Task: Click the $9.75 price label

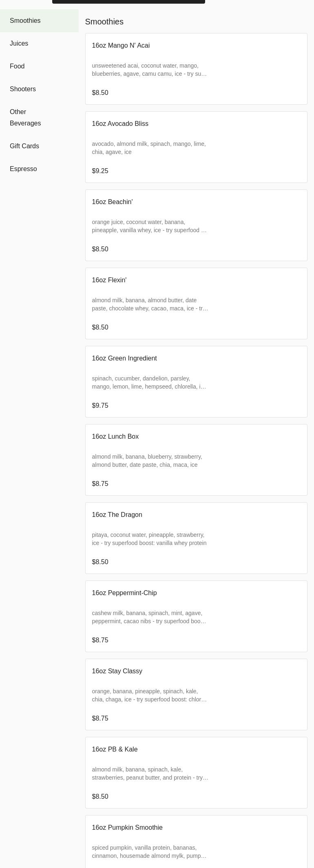Action: coord(100,406)
